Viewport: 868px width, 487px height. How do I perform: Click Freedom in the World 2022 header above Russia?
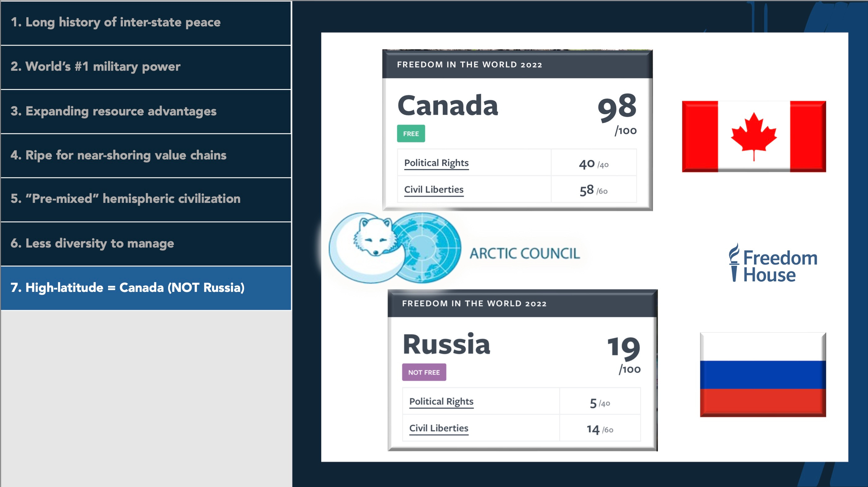click(474, 303)
